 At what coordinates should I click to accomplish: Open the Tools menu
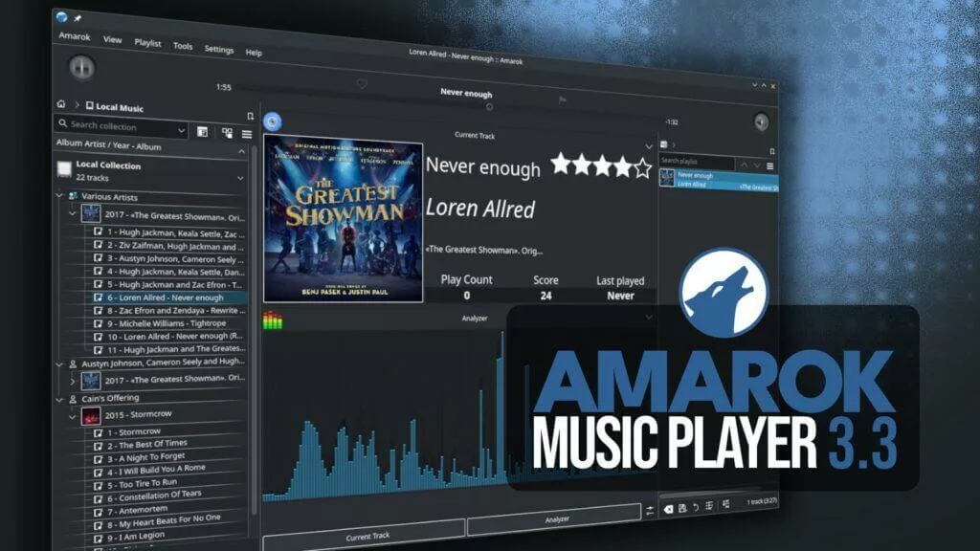pos(183,46)
